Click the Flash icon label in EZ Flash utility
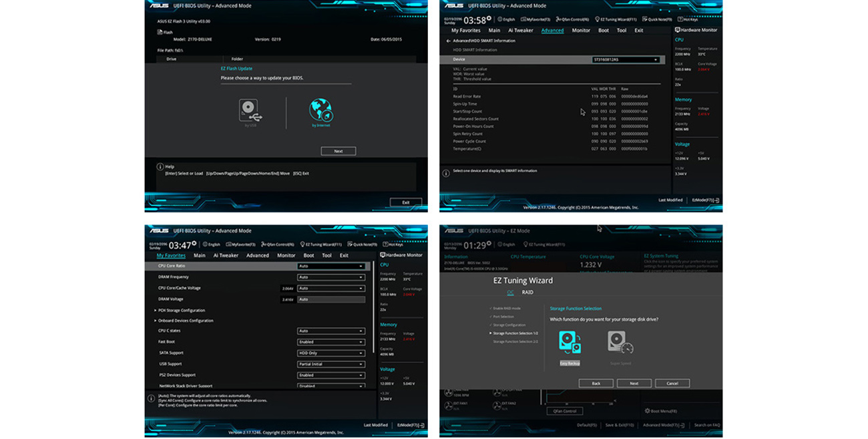Image resolution: width=868 pixels, height=439 pixels. [165, 31]
